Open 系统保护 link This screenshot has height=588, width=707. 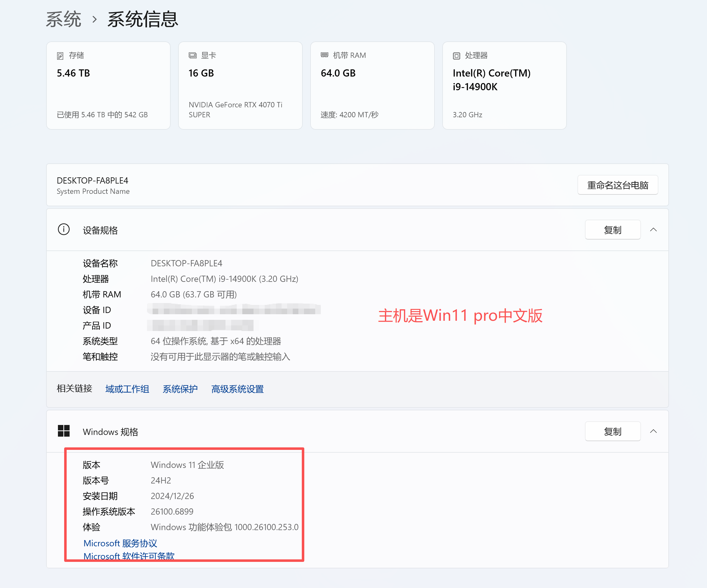pyautogui.click(x=180, y=389)
